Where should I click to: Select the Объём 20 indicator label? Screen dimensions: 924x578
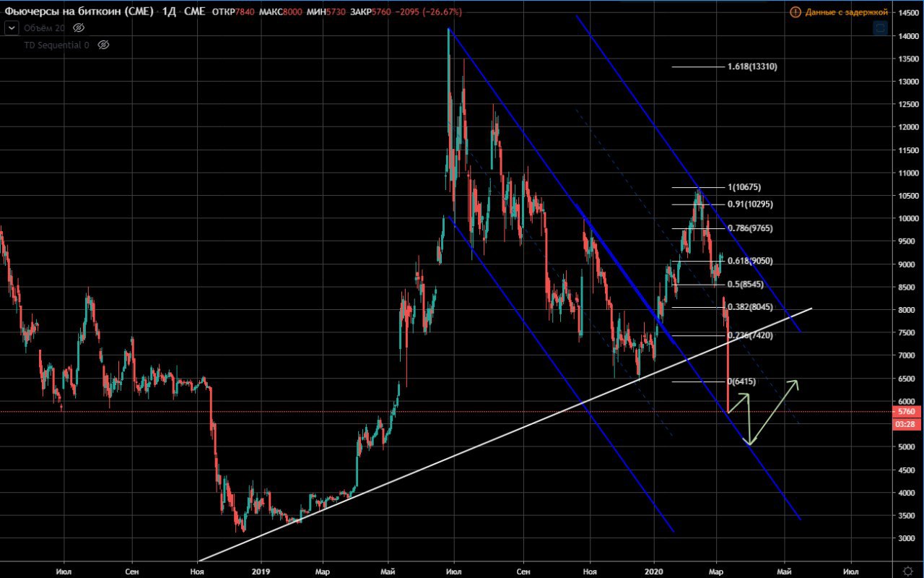point(43,27)
